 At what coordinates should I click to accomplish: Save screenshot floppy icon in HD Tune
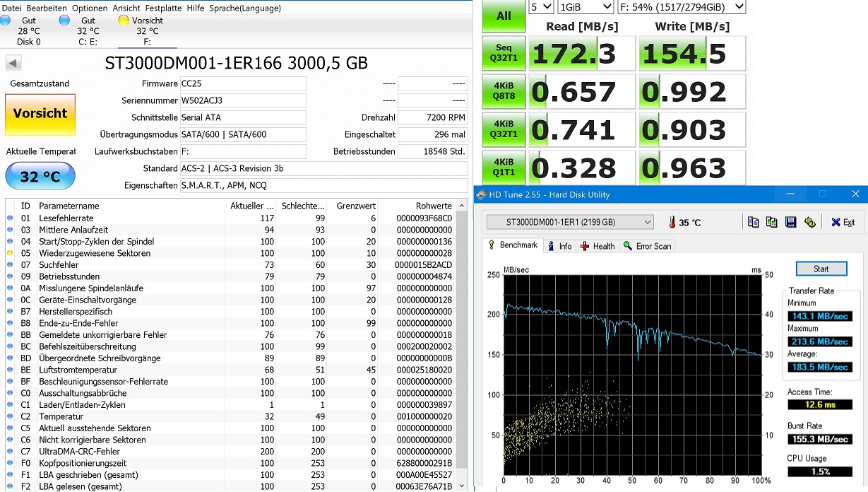pos(791,222)
